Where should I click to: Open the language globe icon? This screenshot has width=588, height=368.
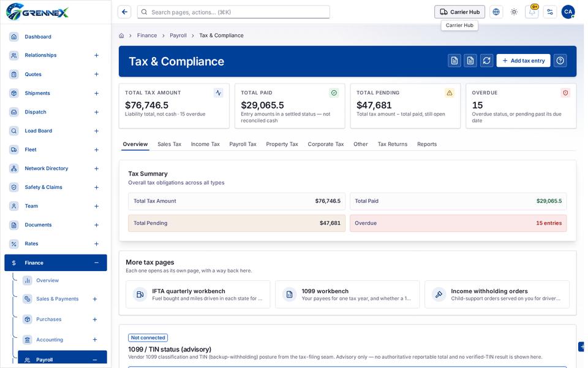(x=496, y=12)
